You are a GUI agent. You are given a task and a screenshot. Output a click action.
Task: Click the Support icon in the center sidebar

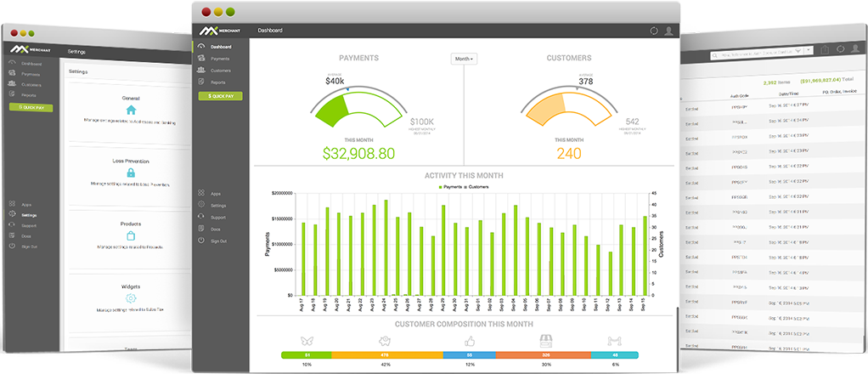[x=201, y=218]
